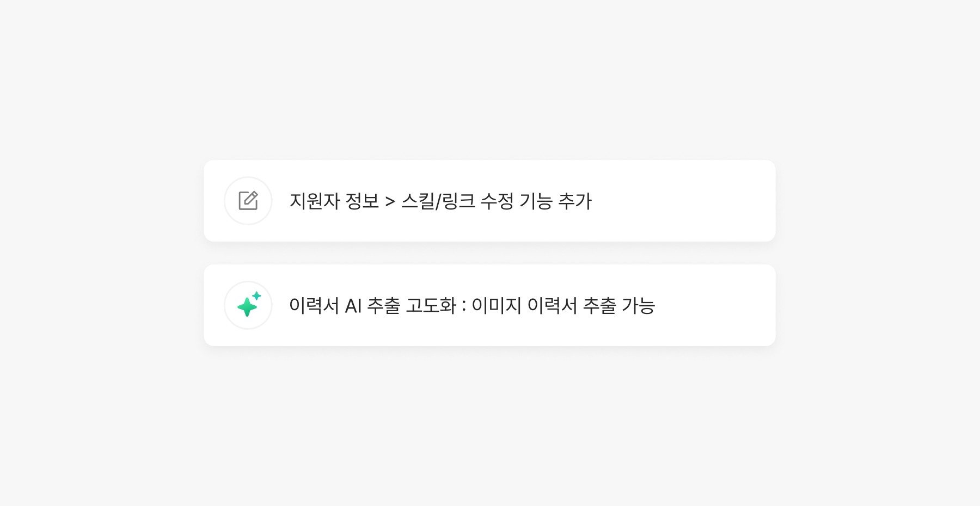980x506 pixels.
Task: Click the pencil edit icon
Action: pyautogui.click(x=248, y=201)
